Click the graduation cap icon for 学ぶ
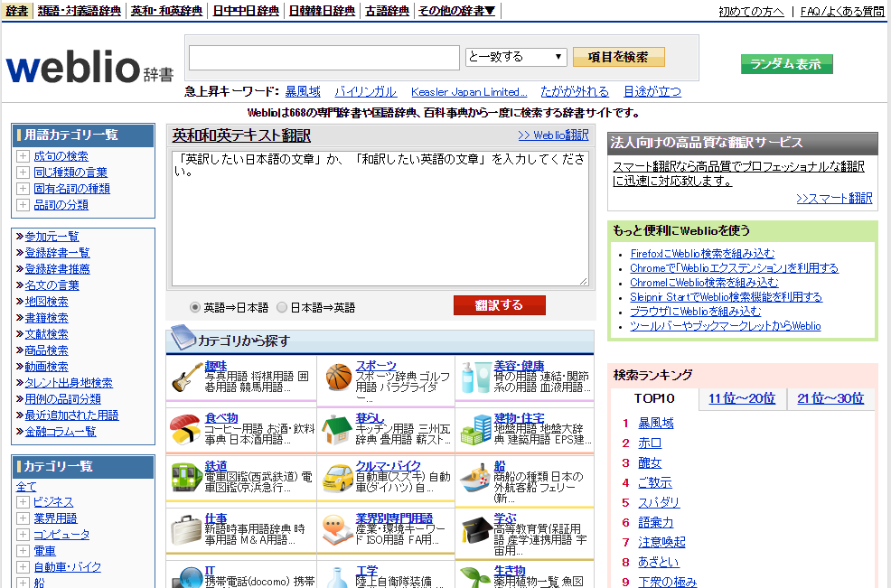The image size is (891, 588). coord(476,530)
